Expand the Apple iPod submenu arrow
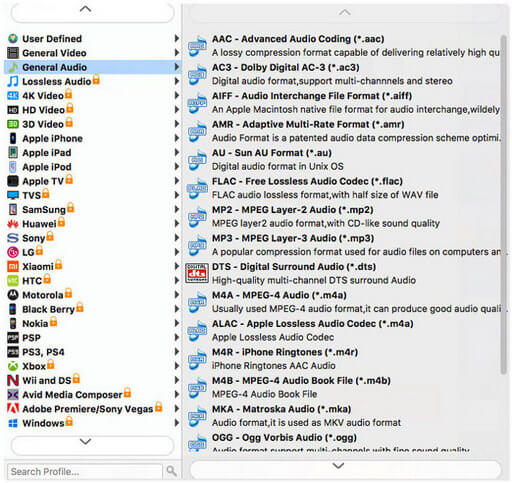Screen dimensions: 512x483 tap(177, 167)
